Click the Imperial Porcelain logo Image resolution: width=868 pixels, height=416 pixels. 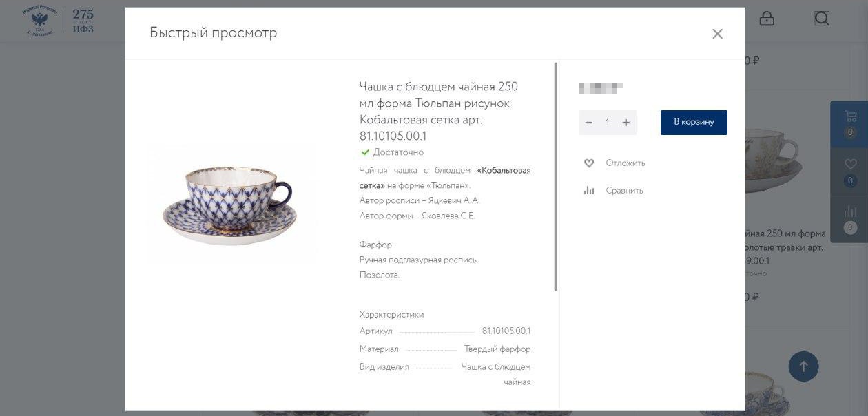coord(58,21)
